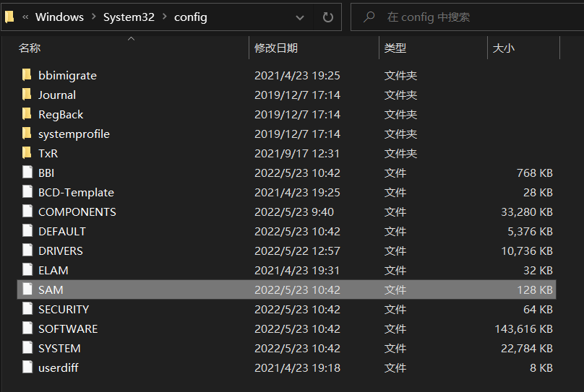Click the bbimigrate folder icon
Viewport: 584px width, 392px height.
(x=27, y=75)
